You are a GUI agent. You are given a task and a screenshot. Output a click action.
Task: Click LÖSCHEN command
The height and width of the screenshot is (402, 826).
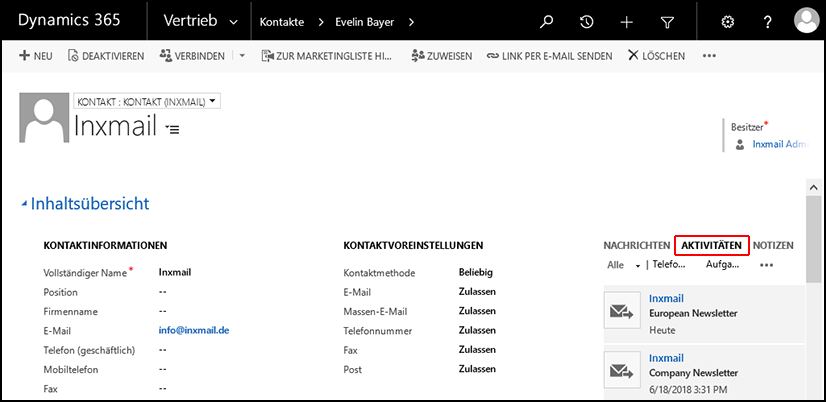(x=656, y=56)
